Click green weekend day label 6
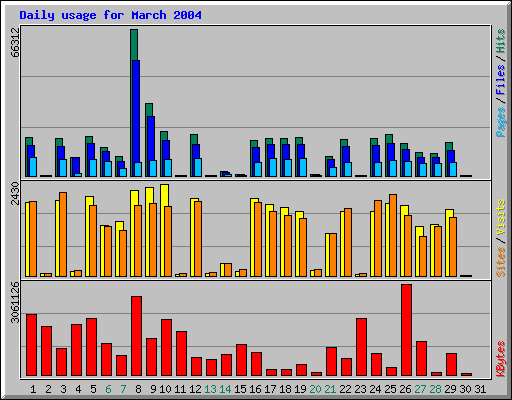Screen dimensions: 512x400 (108, 389)
